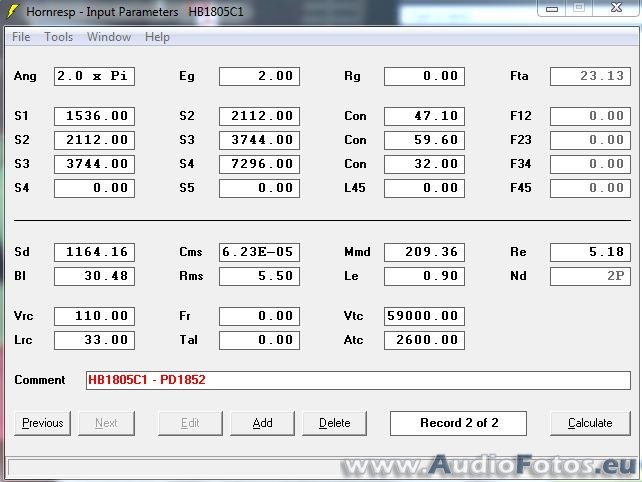
Task: Click the middle-column S3 field with 3744.00
Action: (x=259, y=140)
